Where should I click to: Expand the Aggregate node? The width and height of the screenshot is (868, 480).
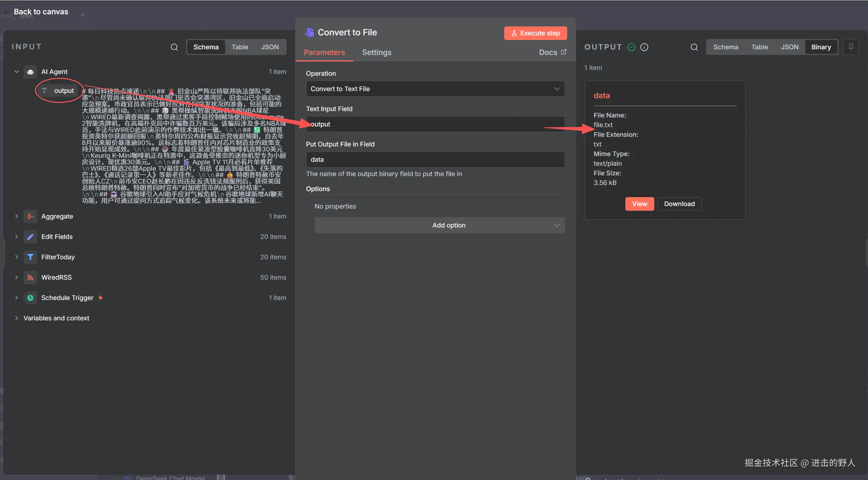click(x=16, y=216)
